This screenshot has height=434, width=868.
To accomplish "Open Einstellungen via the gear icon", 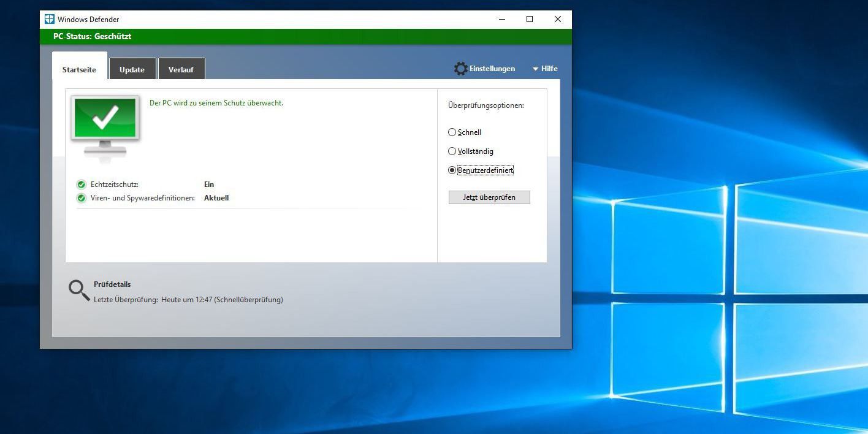I will pyautogui.click(x=460, y=69).
